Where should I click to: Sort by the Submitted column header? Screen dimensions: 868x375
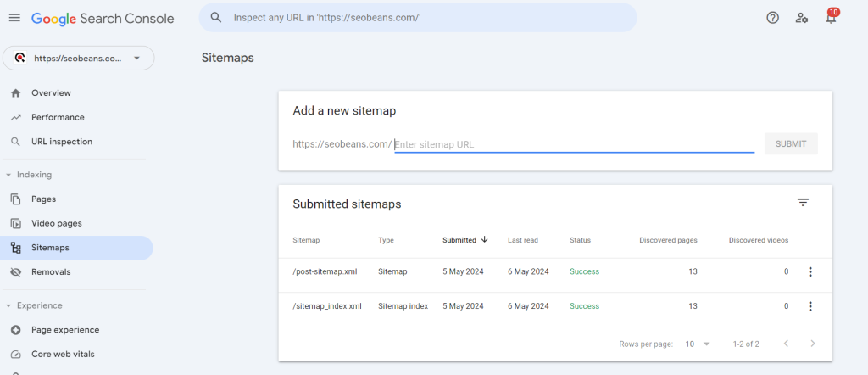point(459,240)
